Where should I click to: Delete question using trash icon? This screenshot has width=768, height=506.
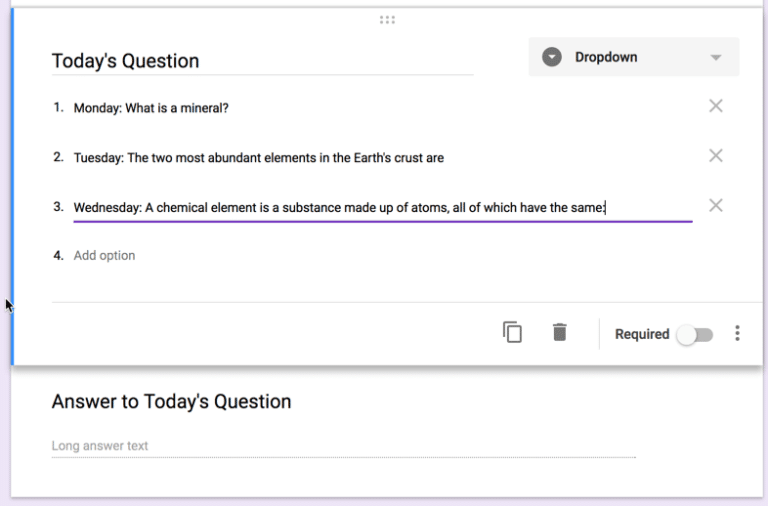click(559, 332)
